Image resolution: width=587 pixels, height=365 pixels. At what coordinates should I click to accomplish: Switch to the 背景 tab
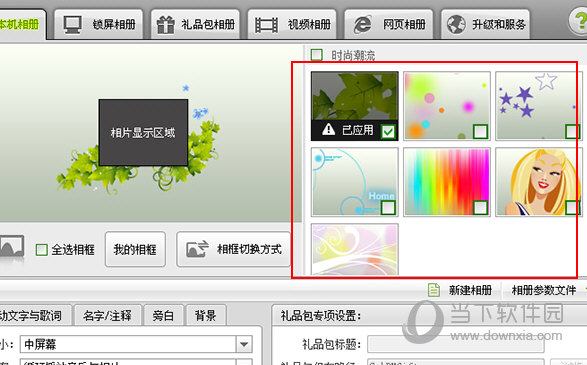(x=206, y=316)
